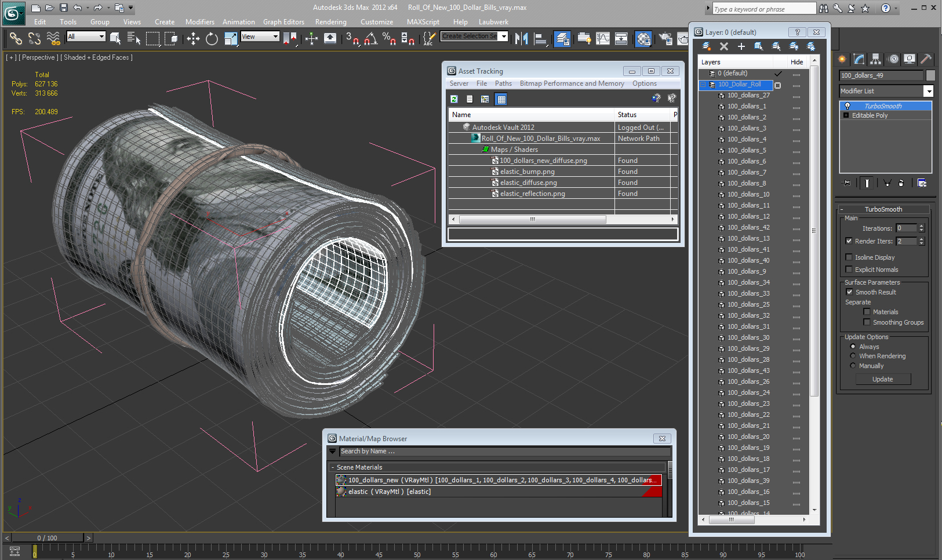Toggle the Manage Layers toolbar button
Screen dimensions: 942x560
[562, 39]
